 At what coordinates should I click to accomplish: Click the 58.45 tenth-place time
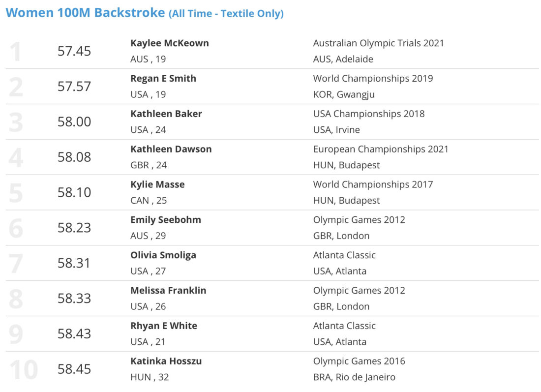[x=74, y=369]
